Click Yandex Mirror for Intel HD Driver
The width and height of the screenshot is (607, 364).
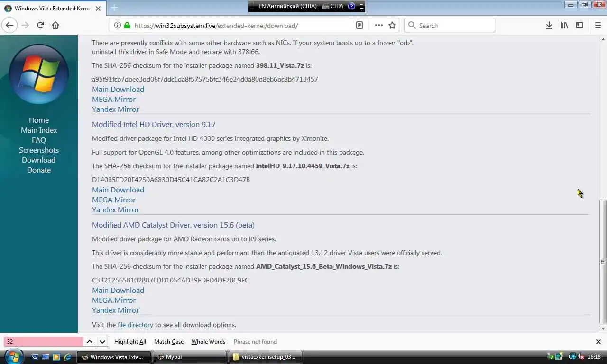115,210
